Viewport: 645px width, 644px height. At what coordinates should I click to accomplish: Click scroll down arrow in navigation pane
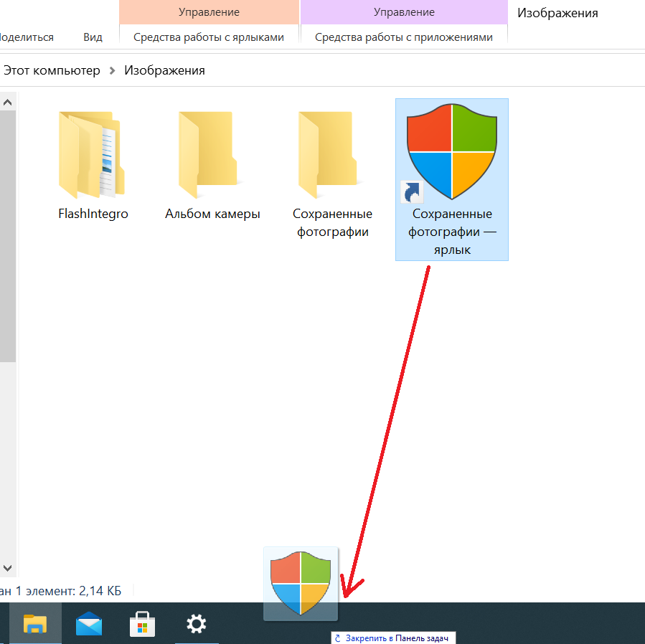[x=7, y=568]
